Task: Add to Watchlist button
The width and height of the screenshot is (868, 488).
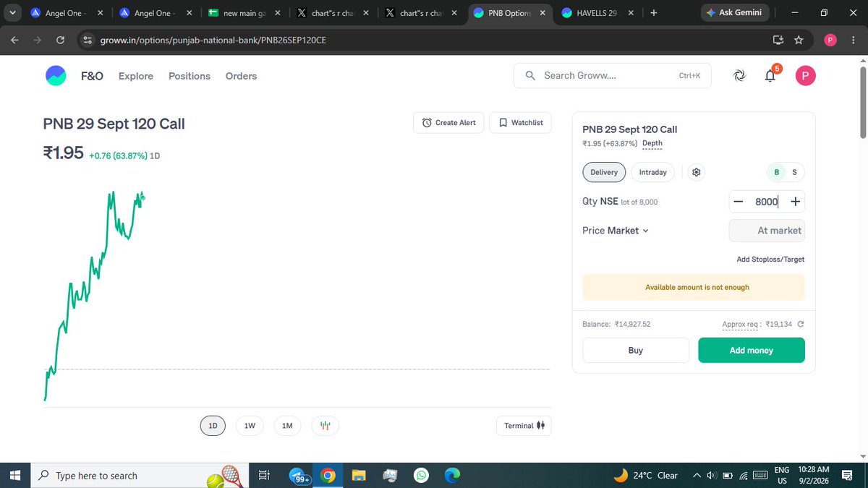Action: point(520,123)
